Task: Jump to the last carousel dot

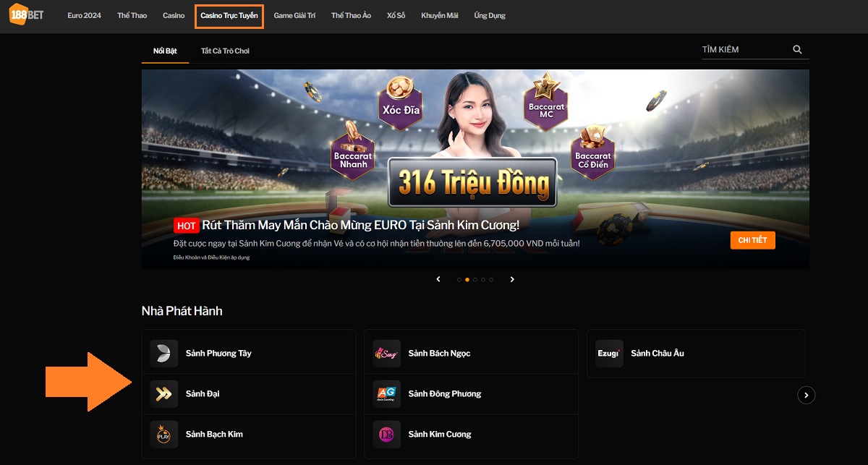Action: pyautogui.click(x=492, y=279)
